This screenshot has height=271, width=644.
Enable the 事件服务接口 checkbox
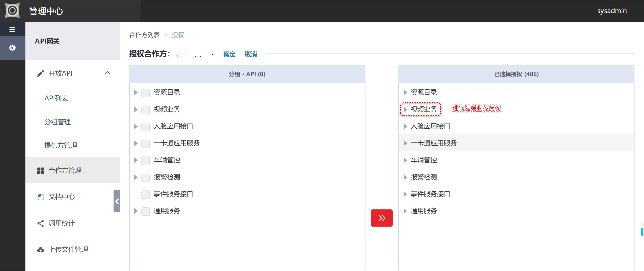click(145, 194)
